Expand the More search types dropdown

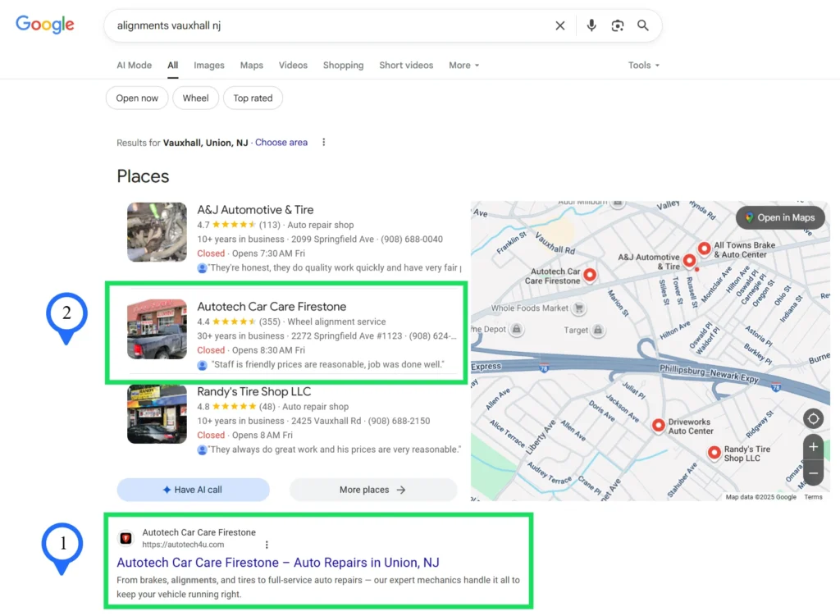pos(464,66)
